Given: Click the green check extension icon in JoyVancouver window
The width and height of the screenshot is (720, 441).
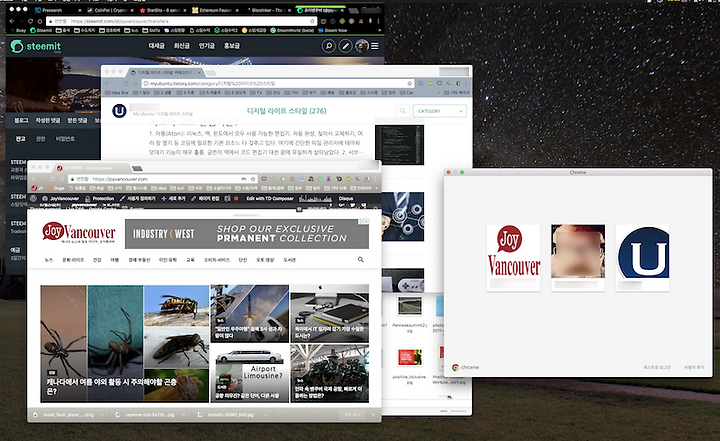Looking at the screenshot, I should point(349,179).
